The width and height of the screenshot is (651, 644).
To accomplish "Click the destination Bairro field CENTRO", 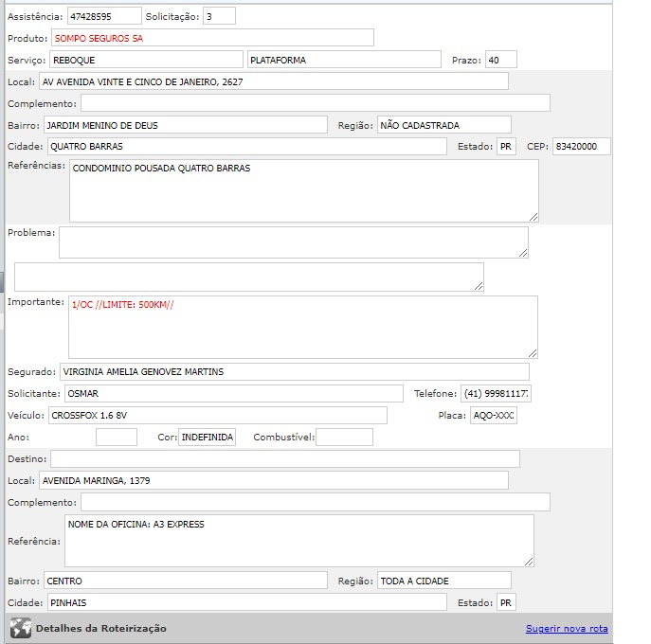I will click(186, 581).
